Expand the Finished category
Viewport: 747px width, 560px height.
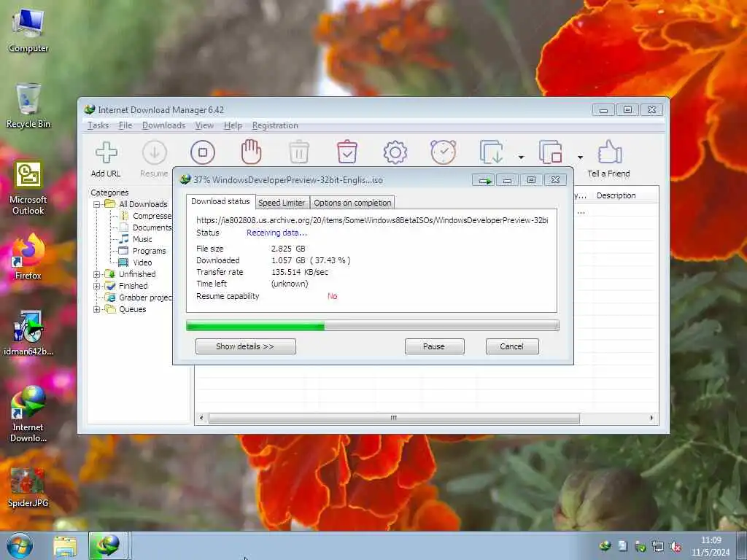pos(97,286)
